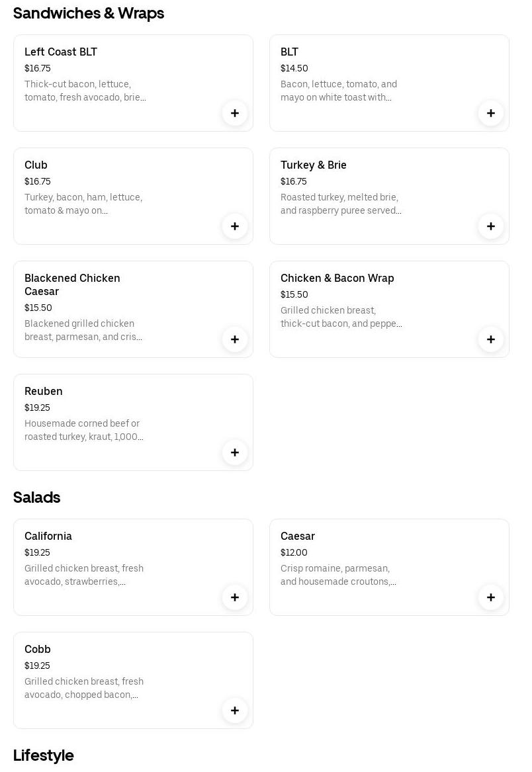Click the Chicken & Bacon Wrap title
This screenshot has height=772, width=532.
(337, 279)
